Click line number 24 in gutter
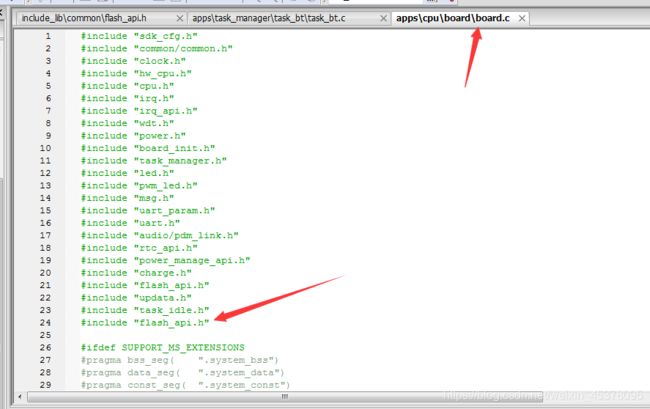Viewport: 650px width, 409px height. pos(45,322)
